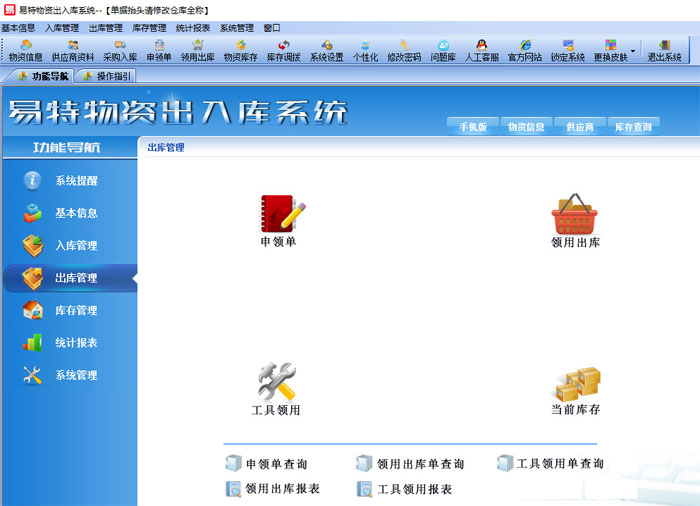
Task: Select 系统提醒 in the navigation sidebar
Action: tap(76, 181)
